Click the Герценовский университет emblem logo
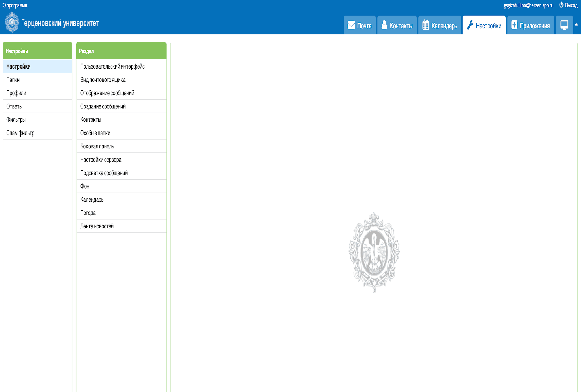This screenshot has width=581, height=392. (x=12, y=23)
